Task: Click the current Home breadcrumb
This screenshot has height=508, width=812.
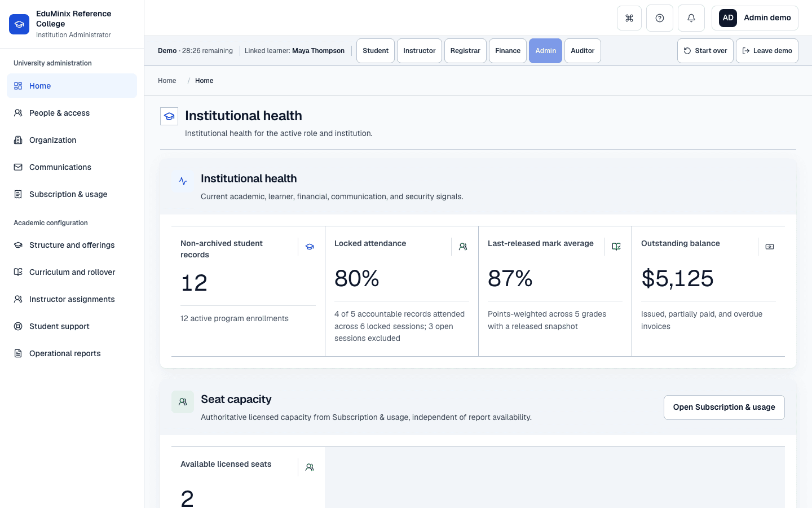Action: tap(204, 81)
